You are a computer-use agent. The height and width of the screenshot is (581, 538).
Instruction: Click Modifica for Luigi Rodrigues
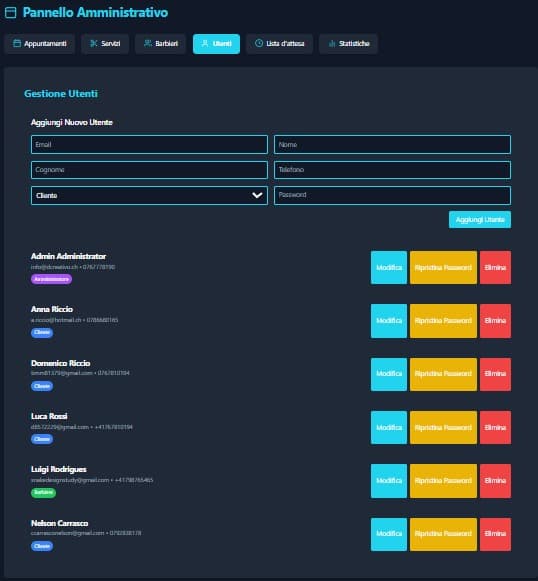click(x=389, y=481)
